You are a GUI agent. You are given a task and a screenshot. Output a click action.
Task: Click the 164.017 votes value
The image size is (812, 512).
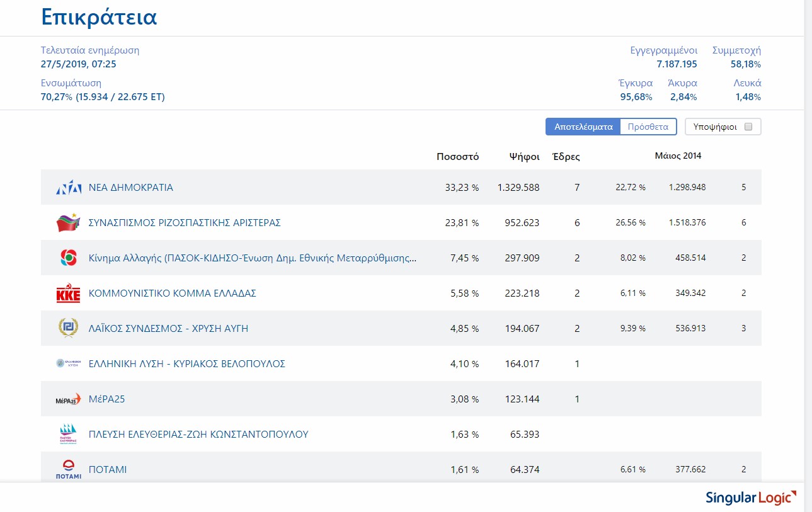522,364
